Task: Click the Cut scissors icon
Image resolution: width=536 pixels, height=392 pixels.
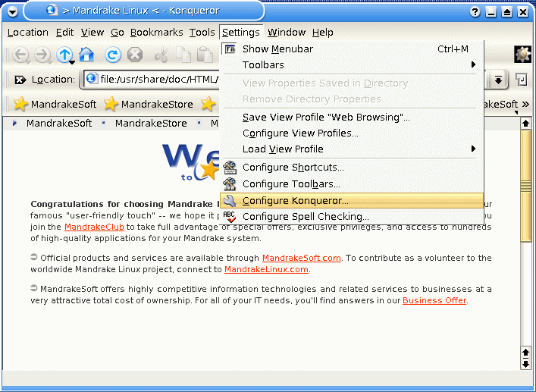Action: (x=161, y=55)
